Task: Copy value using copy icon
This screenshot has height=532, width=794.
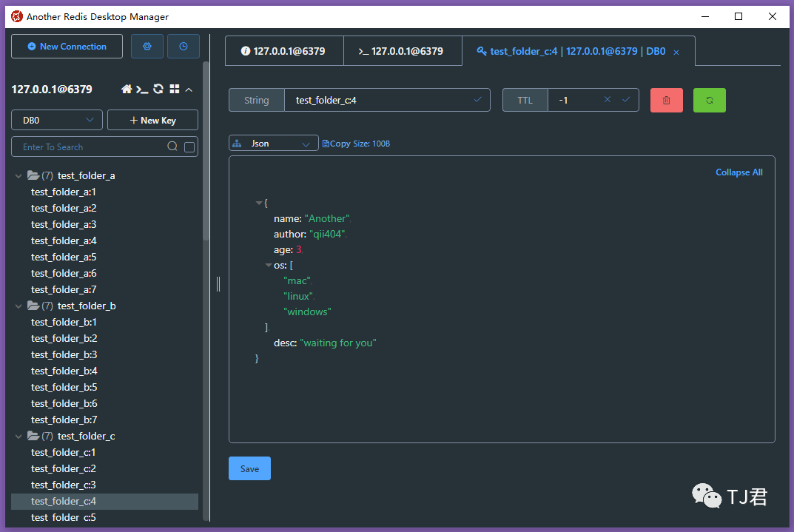Action: (326, 144)
